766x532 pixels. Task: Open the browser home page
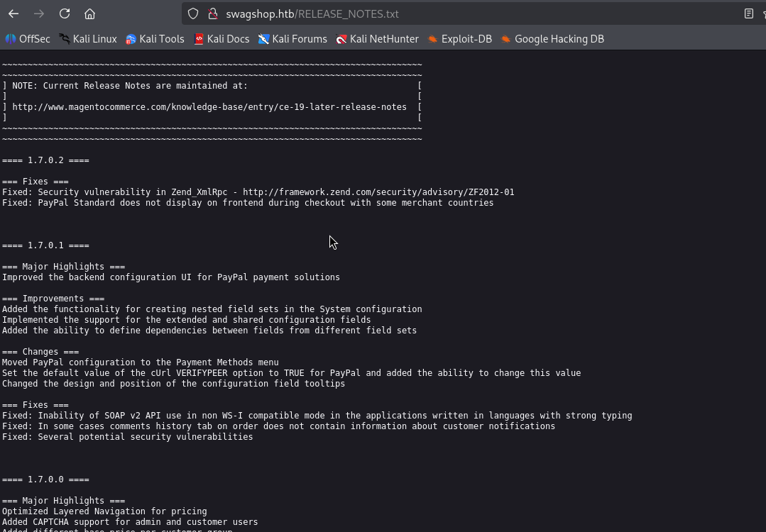click(90, 13)
